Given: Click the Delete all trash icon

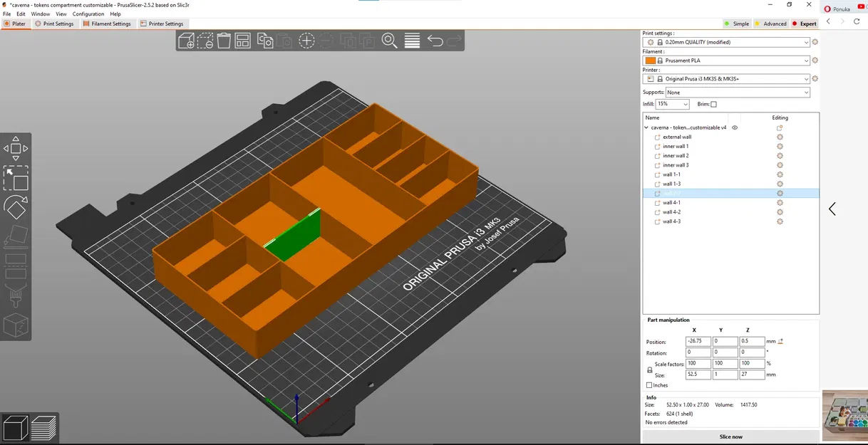Looking at the screenshot, I should coord(224,41).
